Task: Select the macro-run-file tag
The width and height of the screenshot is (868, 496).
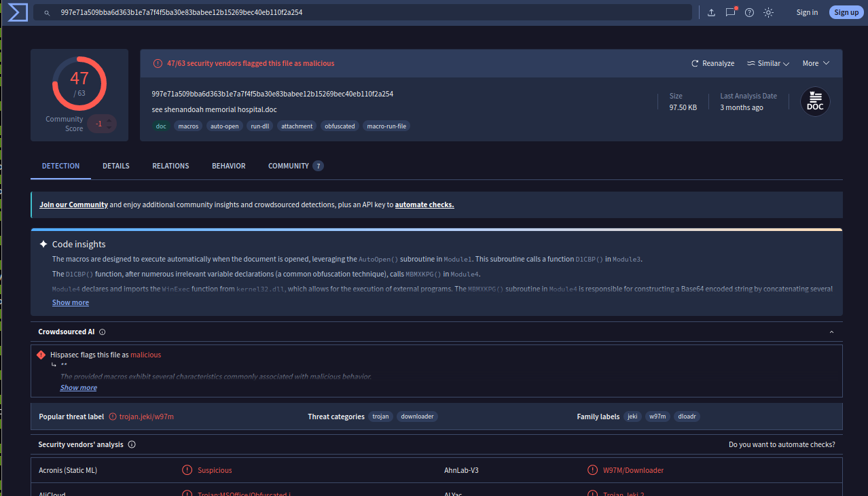Action: [386, 126]
